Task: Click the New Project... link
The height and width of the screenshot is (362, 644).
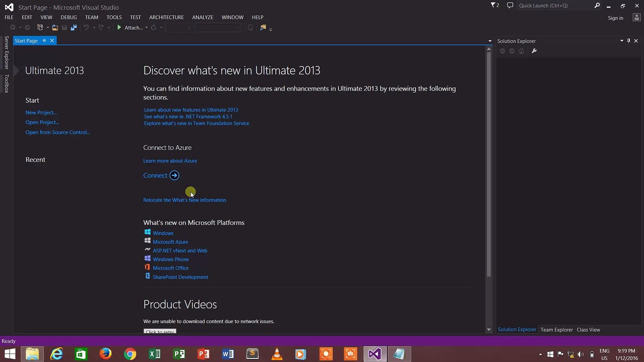Action: [41, 113]
